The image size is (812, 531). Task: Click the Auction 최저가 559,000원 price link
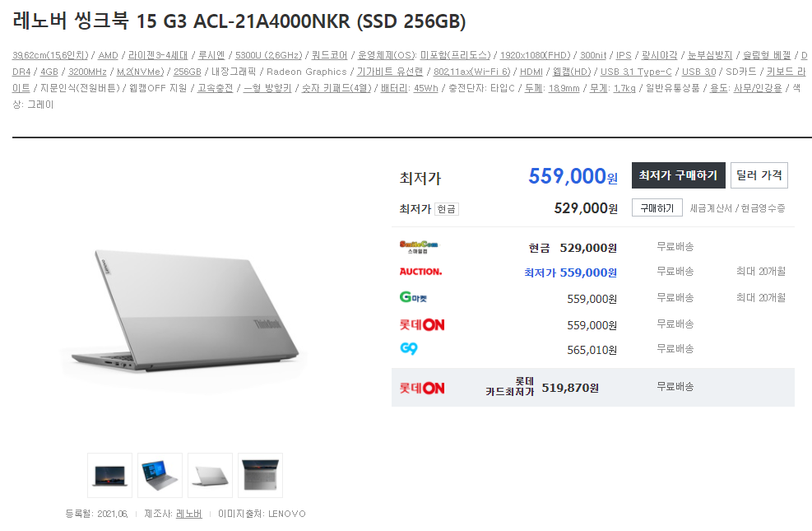570,272
